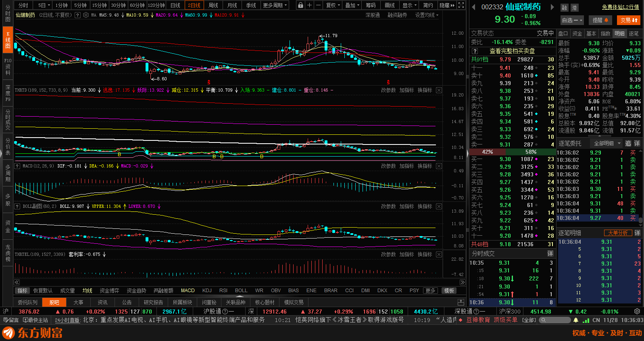
Task: Select the 资金 tab in quote panel
Action: [x=577, y=33]
